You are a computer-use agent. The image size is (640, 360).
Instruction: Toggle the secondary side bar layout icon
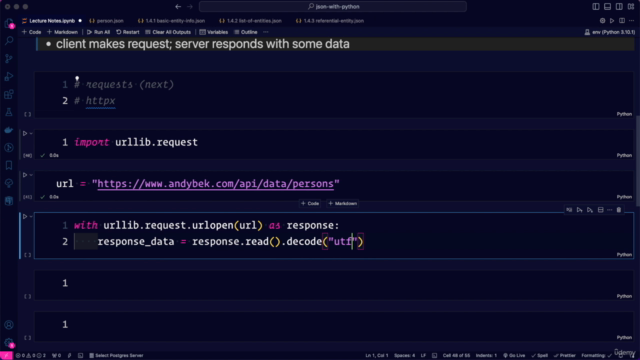[619, 7]
